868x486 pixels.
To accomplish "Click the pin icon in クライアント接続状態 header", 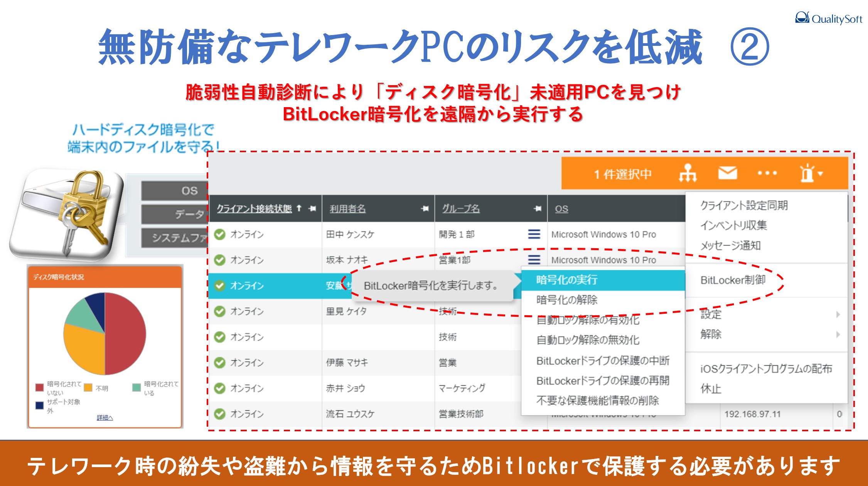I will (x=313, y=209).
